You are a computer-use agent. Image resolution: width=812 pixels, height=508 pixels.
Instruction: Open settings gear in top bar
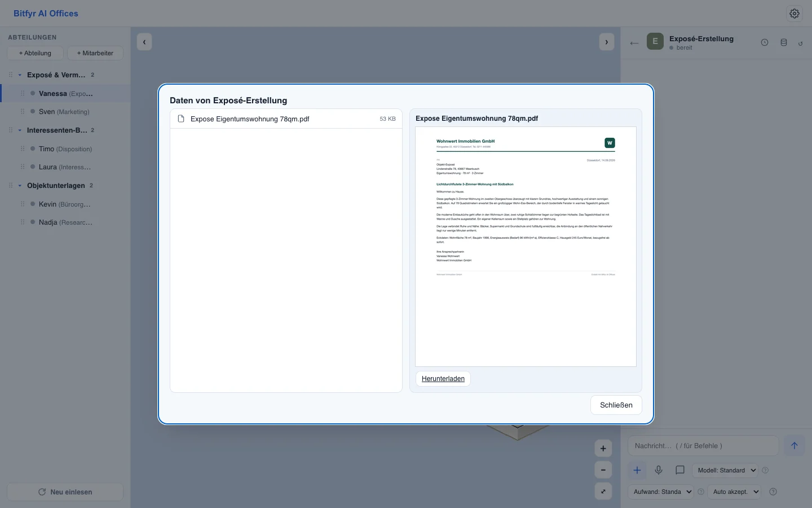point(795,14)
